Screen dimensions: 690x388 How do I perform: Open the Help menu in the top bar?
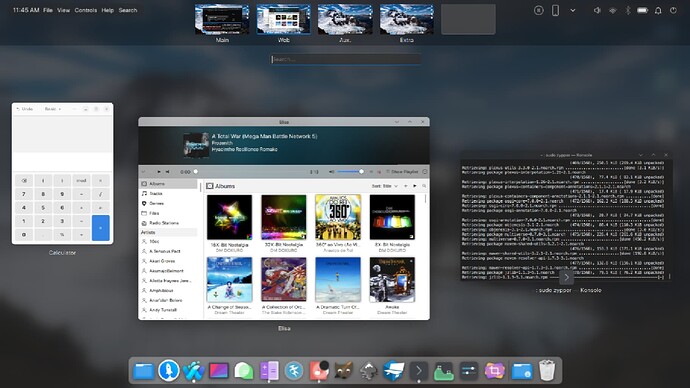[107, 10]
